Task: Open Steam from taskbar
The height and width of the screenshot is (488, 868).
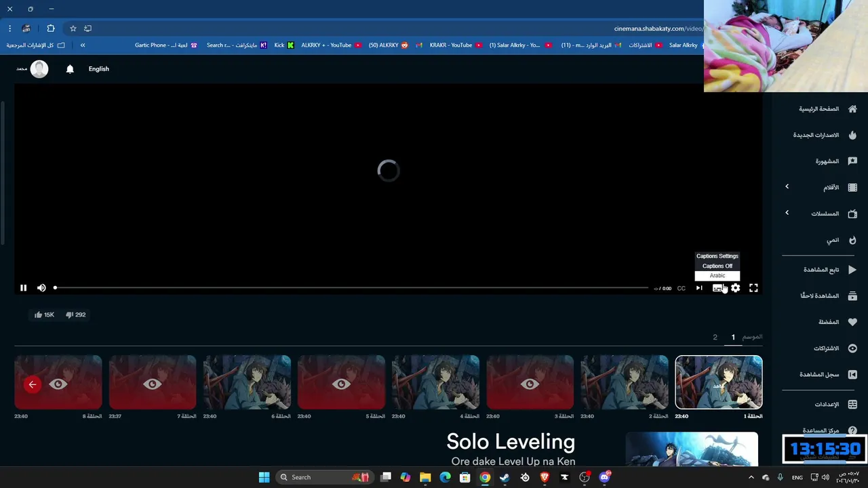Action: 505,477
